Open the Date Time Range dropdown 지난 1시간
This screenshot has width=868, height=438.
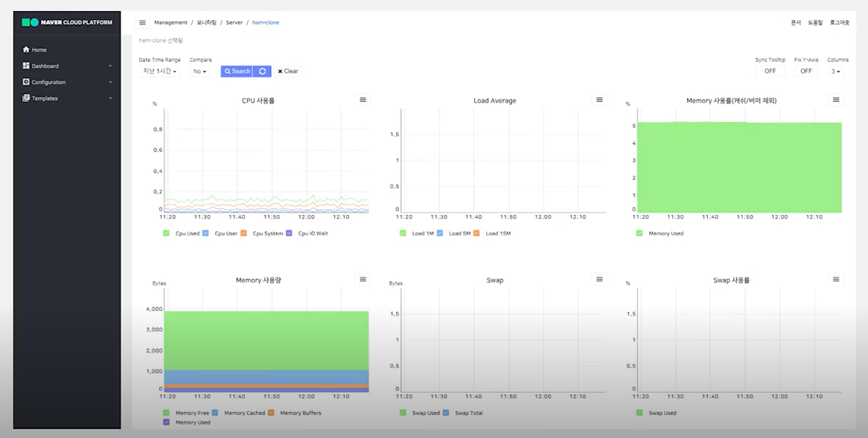click(159, 71)
